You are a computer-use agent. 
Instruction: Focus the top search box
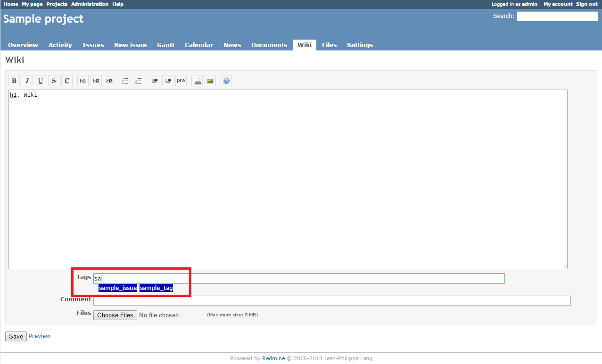point(557,17)
